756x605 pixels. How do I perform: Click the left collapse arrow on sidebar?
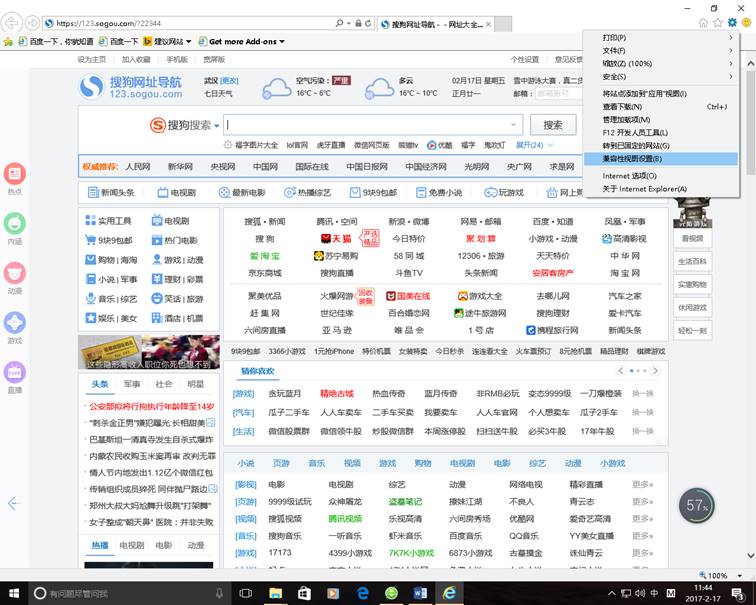tap(13, 503)
